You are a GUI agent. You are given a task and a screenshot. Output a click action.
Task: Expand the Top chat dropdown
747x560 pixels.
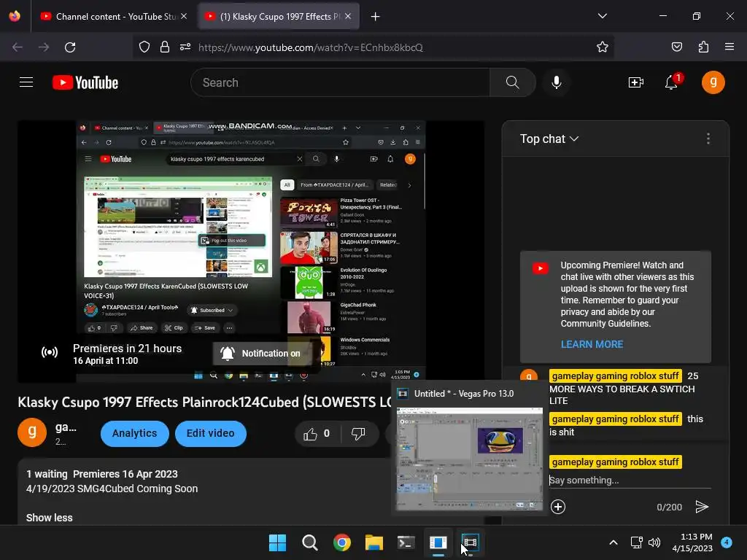549,139
